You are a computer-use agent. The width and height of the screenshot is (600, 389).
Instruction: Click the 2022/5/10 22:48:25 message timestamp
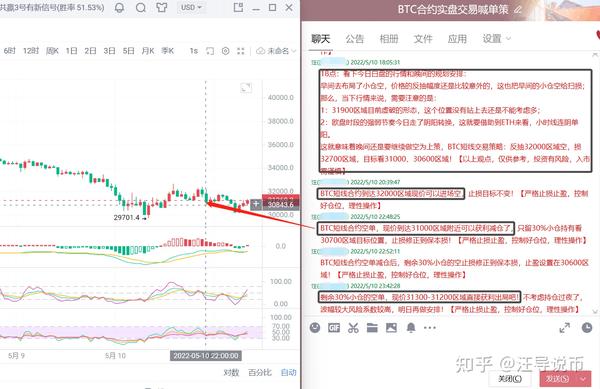375,216
